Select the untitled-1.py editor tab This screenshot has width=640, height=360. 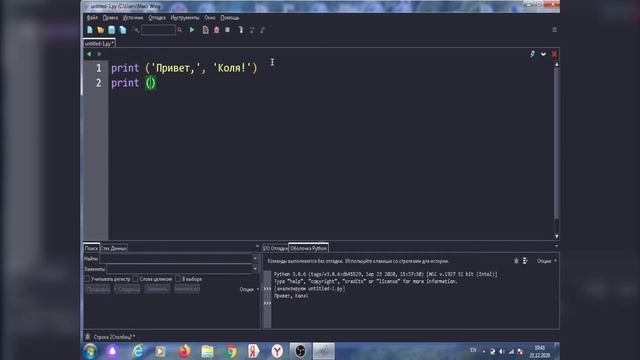tap(99, 43)
